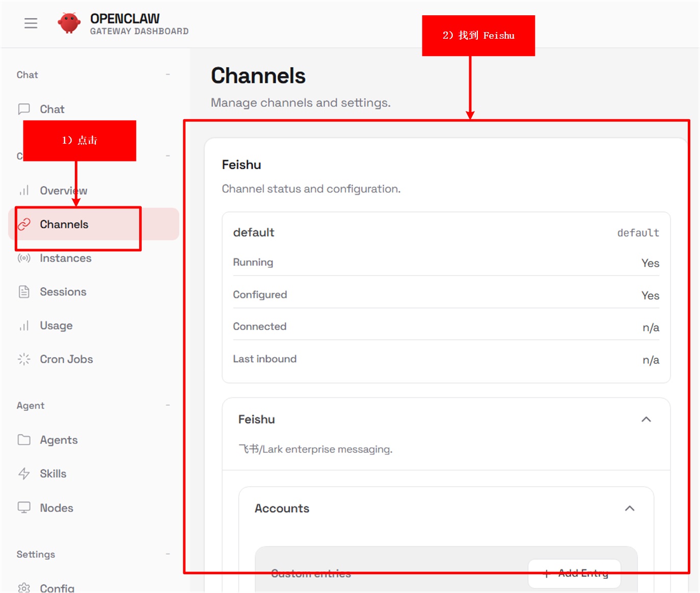Collapse the Feishu configuration section chevron

point(646,419)
